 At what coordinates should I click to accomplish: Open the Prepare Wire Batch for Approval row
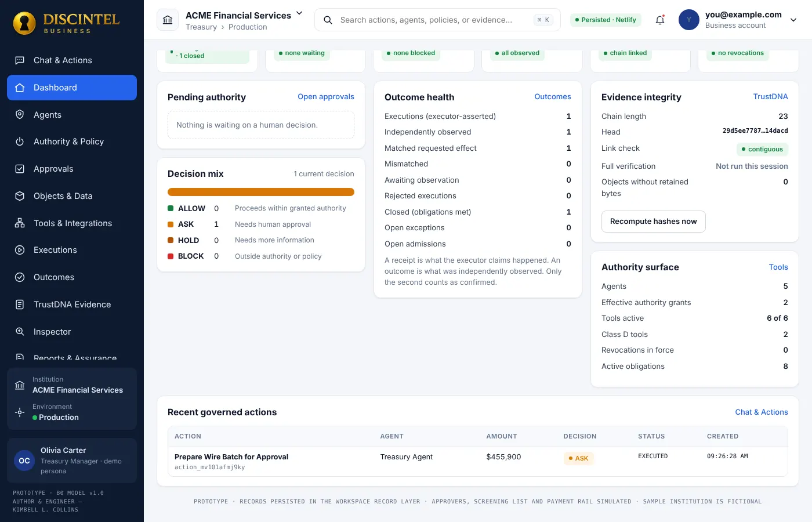(478, 462)
